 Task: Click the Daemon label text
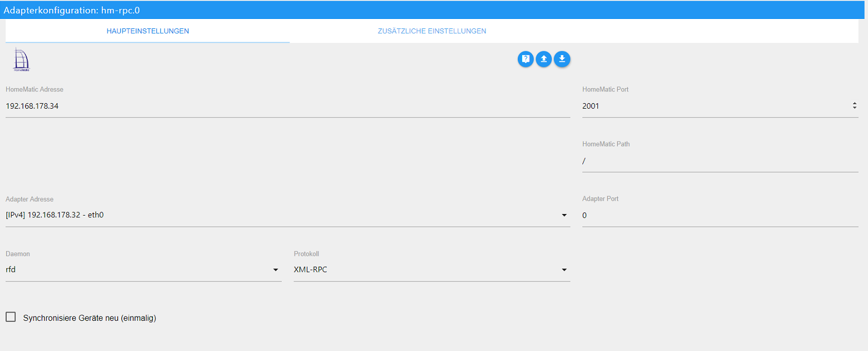pos(18,253)
